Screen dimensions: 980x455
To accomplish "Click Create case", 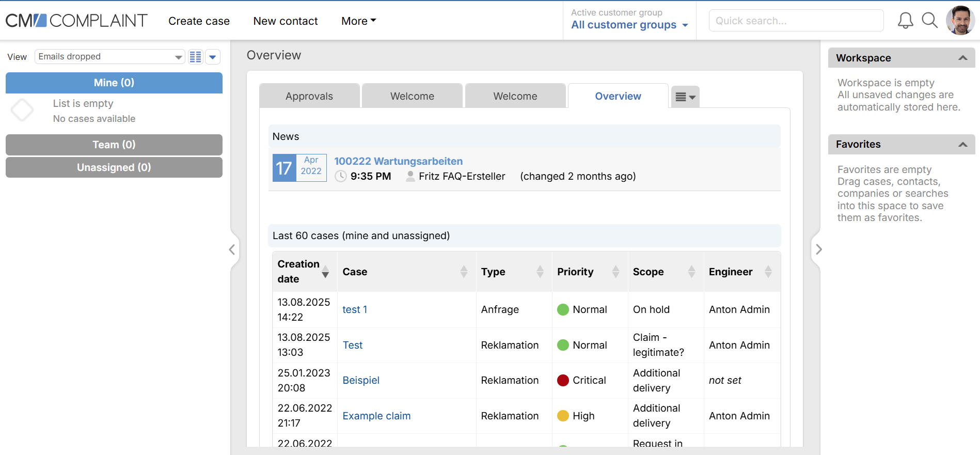I will point(199,21).
